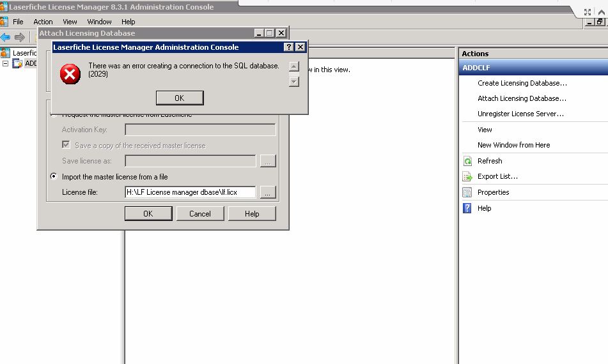The width and height of the screenshot is (608, 364).
Task: Click the console system menu icon beside File
Action: 4,22
